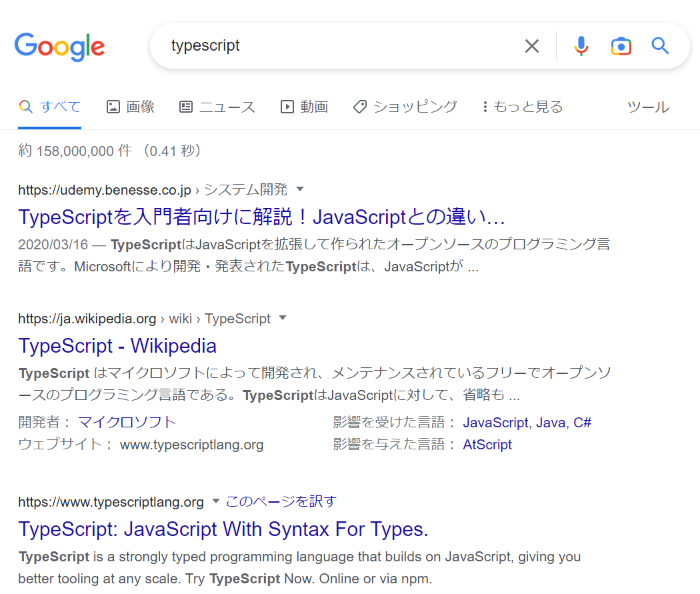Click the ニュース news tab icon

coord(185,107)
